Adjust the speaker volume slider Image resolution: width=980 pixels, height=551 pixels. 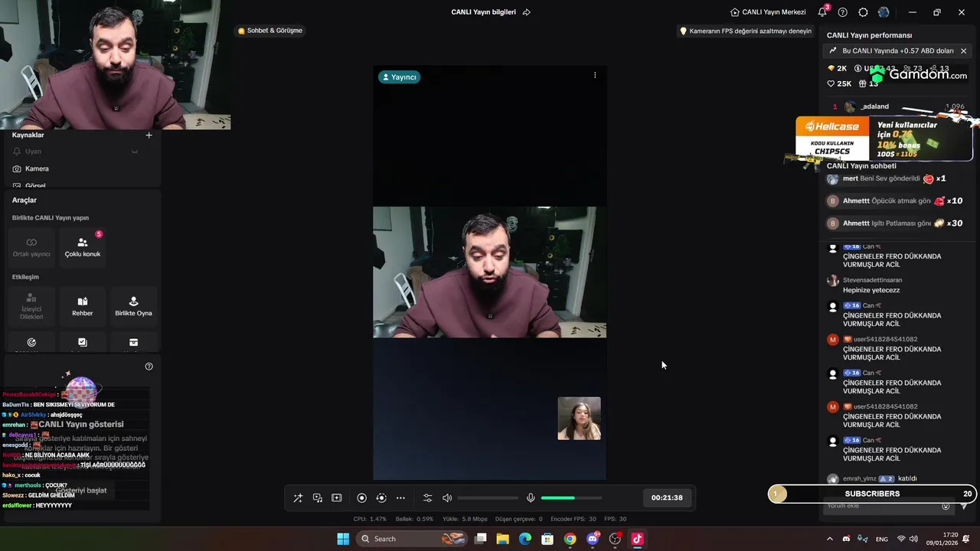pos(488,498)
